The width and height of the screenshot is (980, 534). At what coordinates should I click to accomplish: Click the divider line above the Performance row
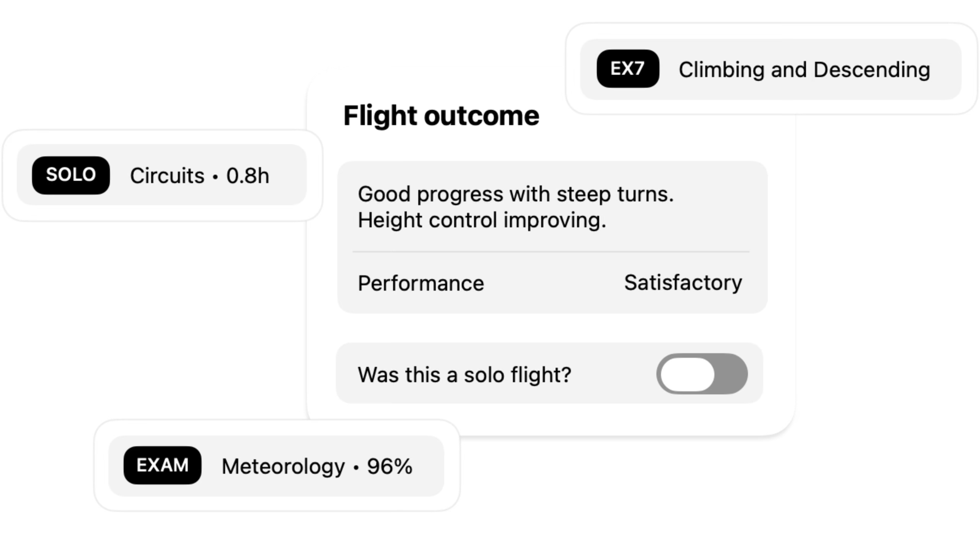[x=551, y=252]
